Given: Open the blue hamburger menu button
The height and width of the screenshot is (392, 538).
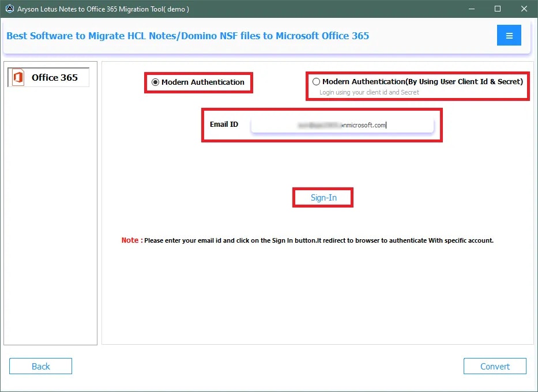Looking at the screenshot, I should point(509,35).
